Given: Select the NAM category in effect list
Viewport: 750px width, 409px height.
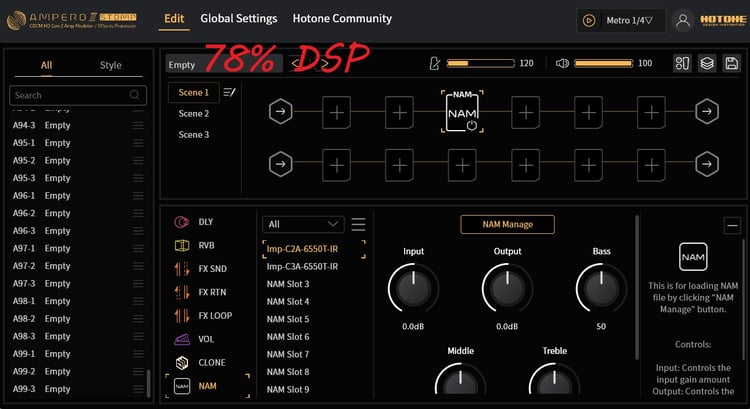Looking at the screenshot, I should pyautogui.click(x=207, y=386).
